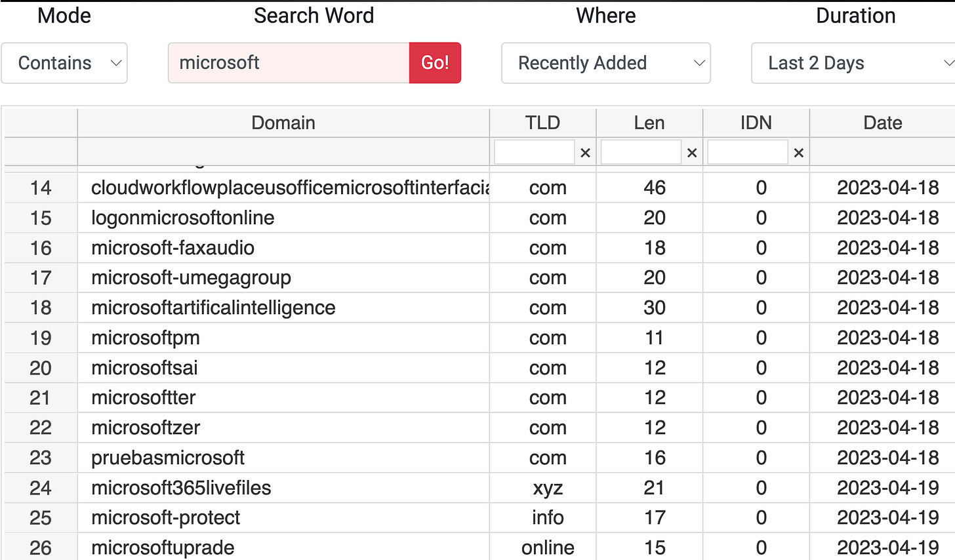This screenshot has width=955, height=560.
Task: Click row number 24
Action: (x=41, y=488)
